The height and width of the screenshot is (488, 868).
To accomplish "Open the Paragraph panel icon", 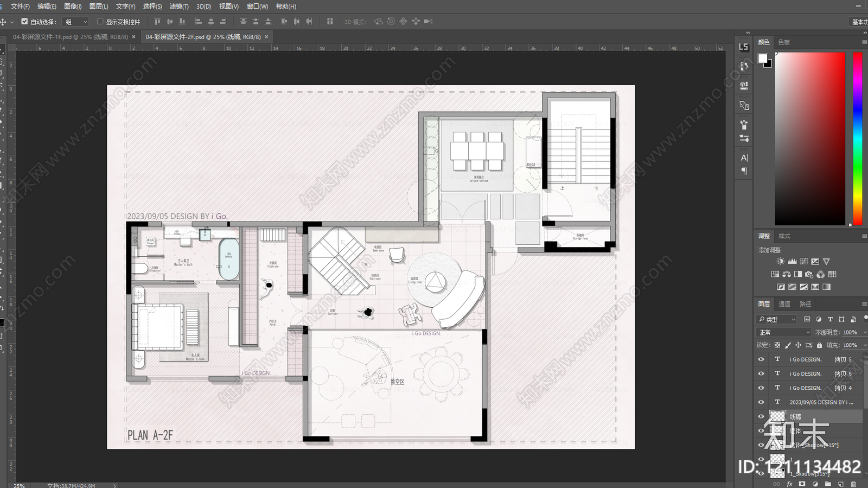I will click(744, 171).
